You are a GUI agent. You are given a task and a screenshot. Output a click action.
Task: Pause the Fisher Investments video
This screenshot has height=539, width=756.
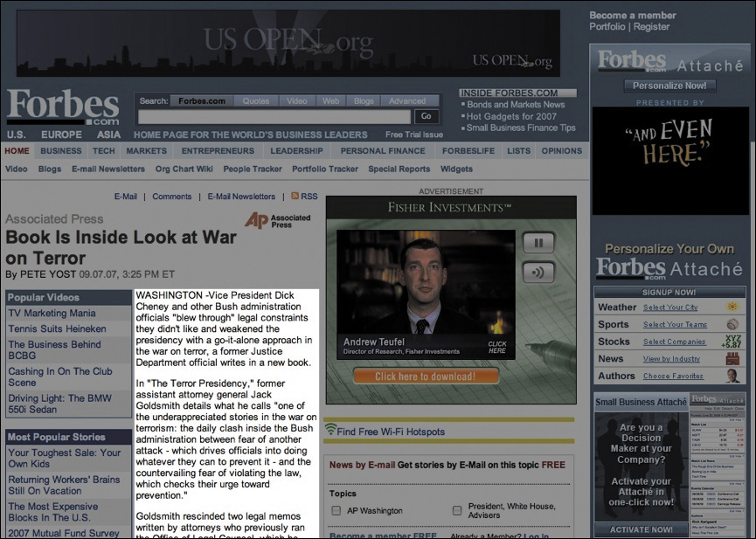538,243
